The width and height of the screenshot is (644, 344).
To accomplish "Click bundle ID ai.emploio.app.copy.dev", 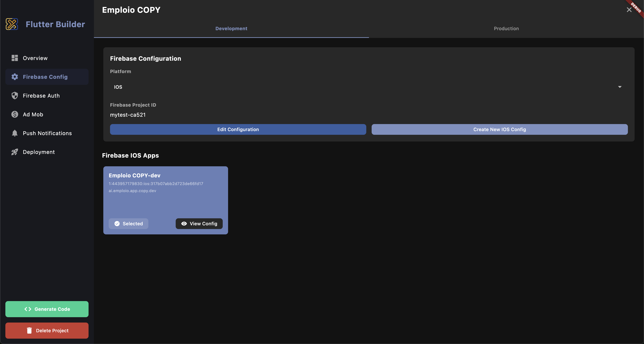I will 132,191.
